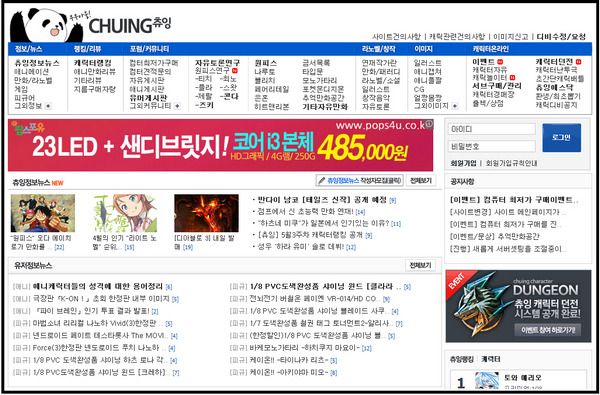The width and height of the screenshot is (600, 395).
Task: Open the 추억만화공간 menu link
Action: 323,98
